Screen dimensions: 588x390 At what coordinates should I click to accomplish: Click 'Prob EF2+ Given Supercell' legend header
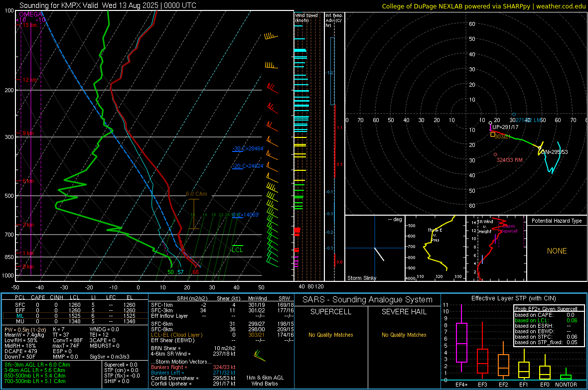click(x=546, y=309)
